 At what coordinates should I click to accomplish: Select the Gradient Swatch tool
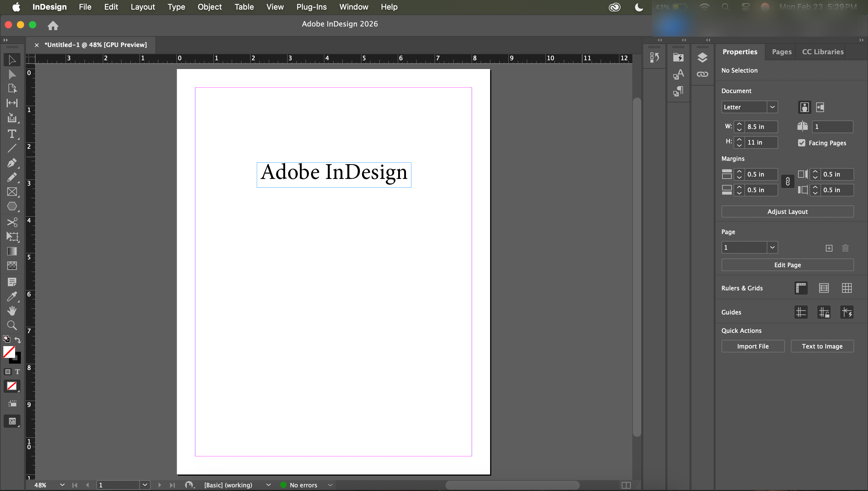(12, 251)
